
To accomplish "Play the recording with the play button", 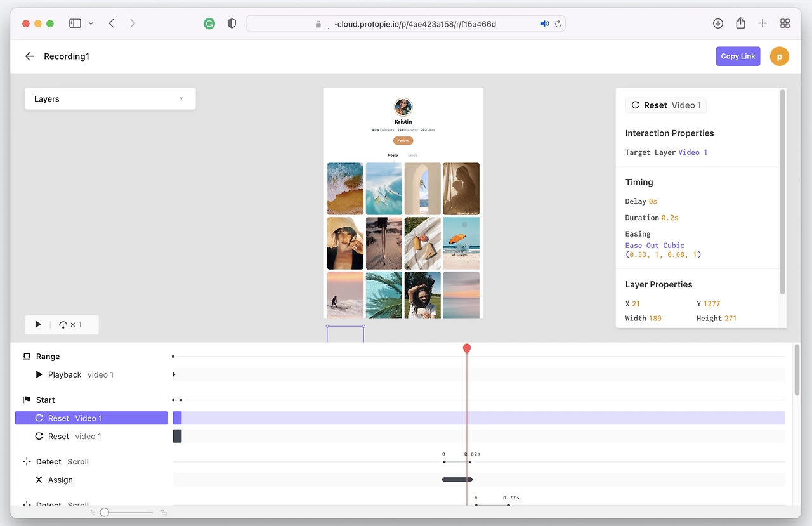I will [x=38, y=324].
